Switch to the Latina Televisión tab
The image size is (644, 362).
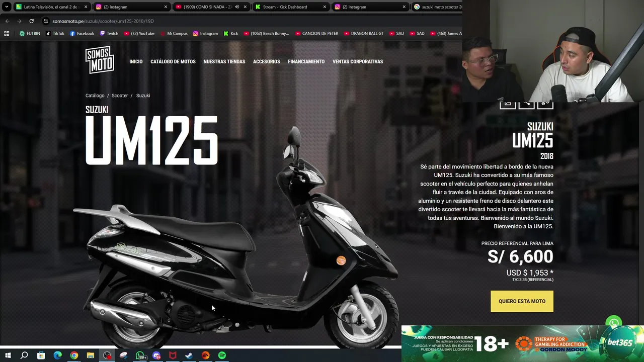52,7
